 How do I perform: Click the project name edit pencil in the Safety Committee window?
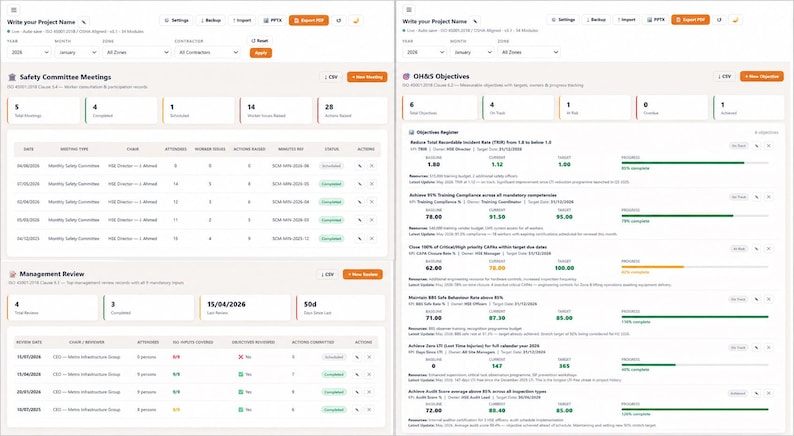click(x=84, y=22)
